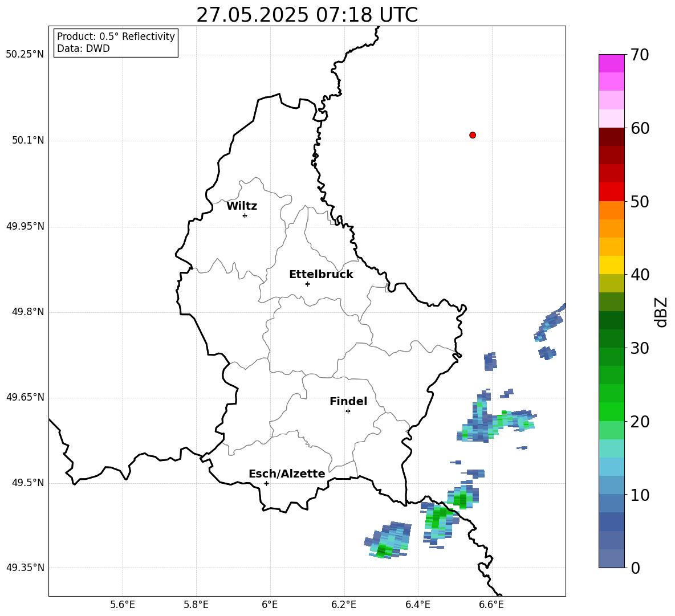Click the 70 tick on the colorbar
This screenshot has width=675, height=616.
[640, 55]
